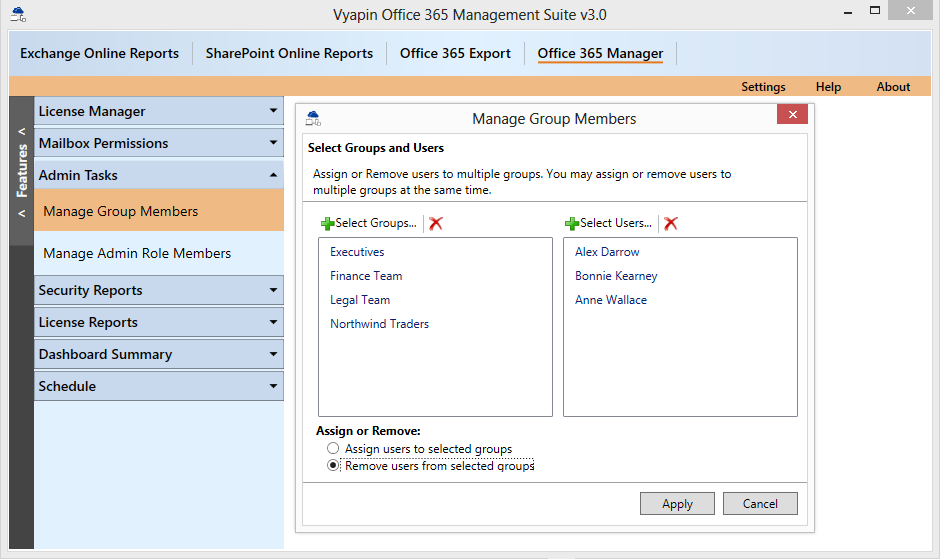Select user Alex Darrow
This screenshot has height=559, width=940.
pos(607,252)
